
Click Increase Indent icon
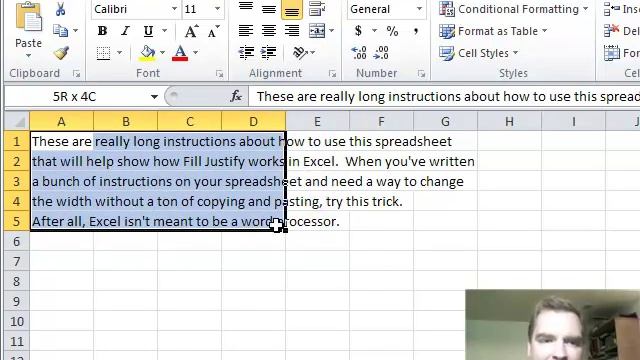click(269, 53)
